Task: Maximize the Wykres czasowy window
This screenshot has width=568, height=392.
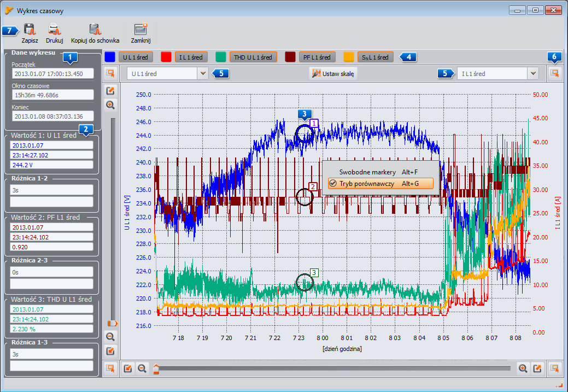Action: click(x=535, y=10)
